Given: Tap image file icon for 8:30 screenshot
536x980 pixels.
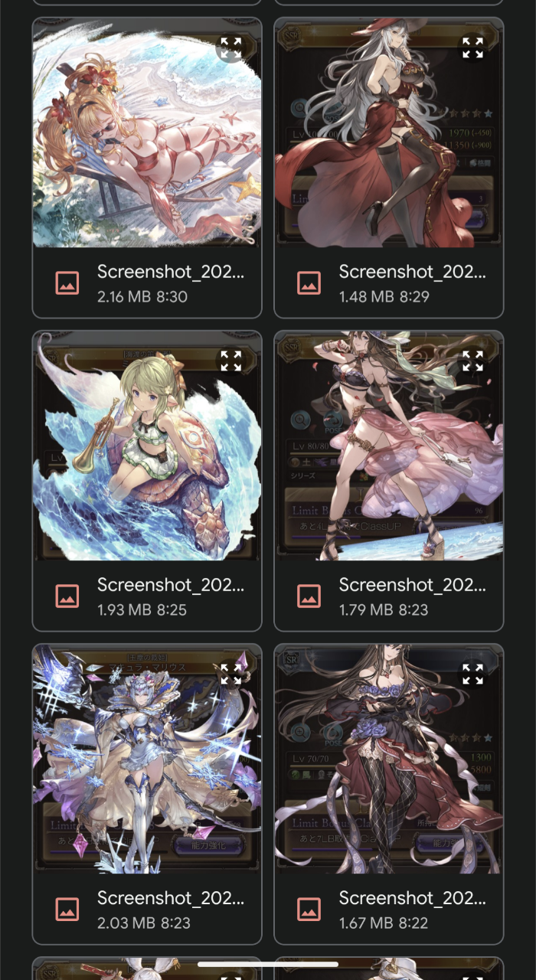Looking at the screenshot, I should click(67, 283).
